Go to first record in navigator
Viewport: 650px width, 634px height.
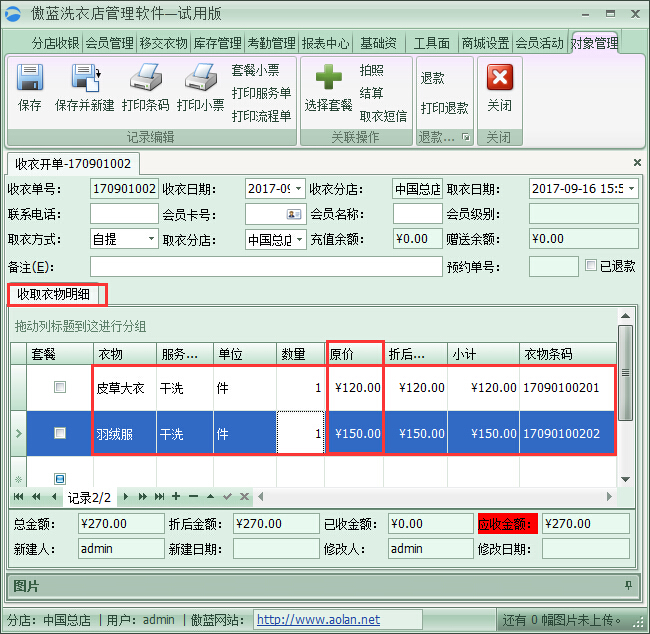pyautogui.click(x=19, y=496)
